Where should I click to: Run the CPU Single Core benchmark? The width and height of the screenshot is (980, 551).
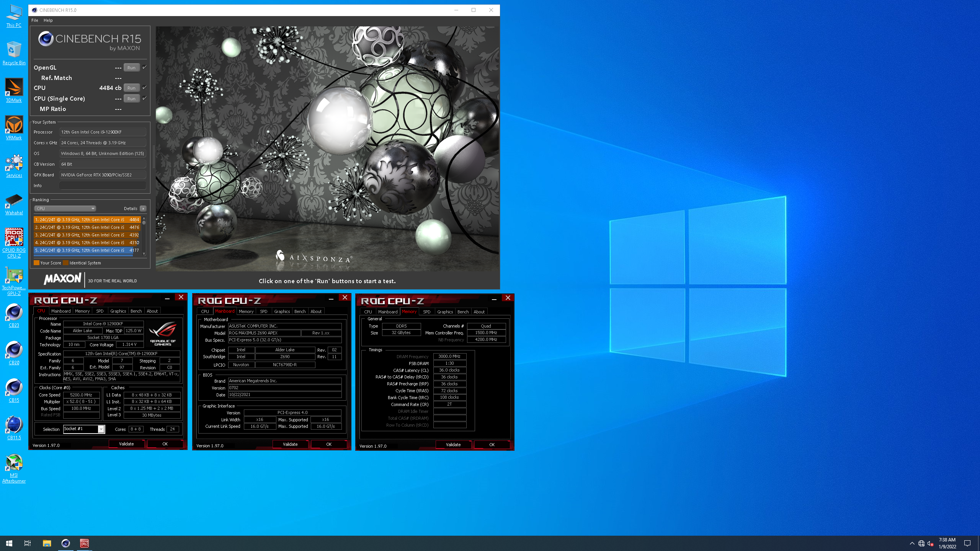(x=131, y=99)
